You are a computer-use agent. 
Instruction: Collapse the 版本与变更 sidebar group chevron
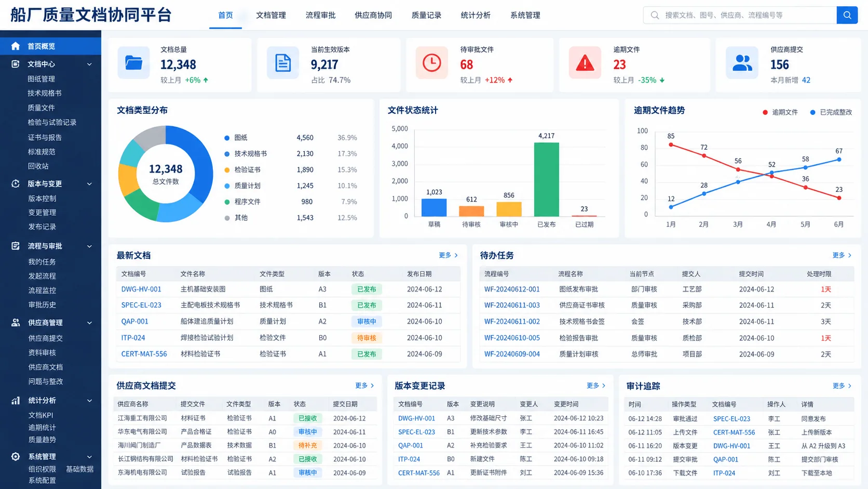coord(89,184)
